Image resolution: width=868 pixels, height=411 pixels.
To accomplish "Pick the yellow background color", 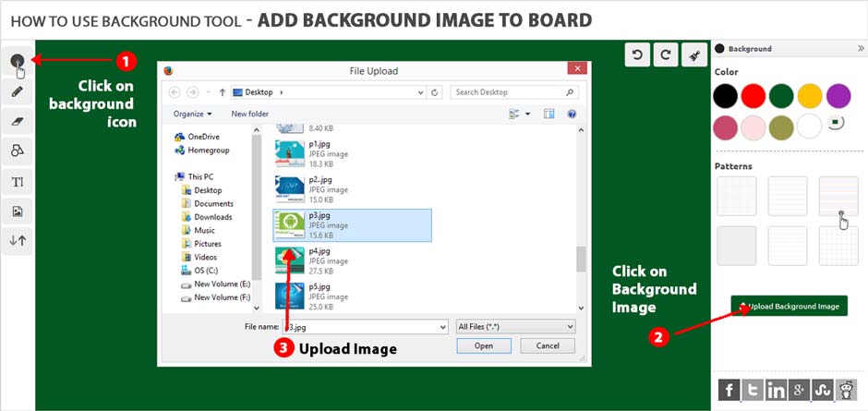I will (x=810, y=96).
